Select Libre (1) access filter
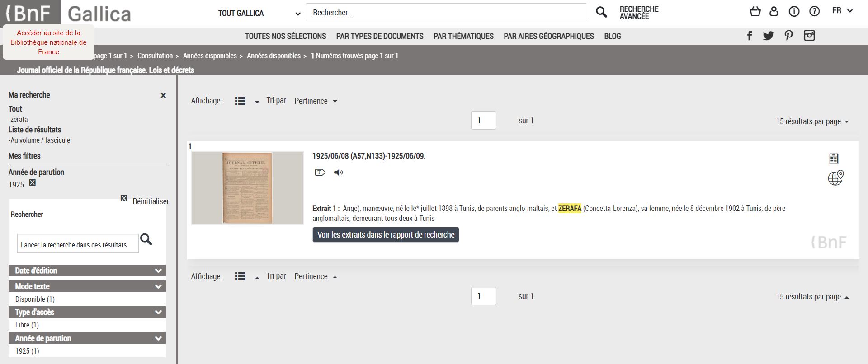Viewport: 868px width, 364px height. (x=27, y=325)
